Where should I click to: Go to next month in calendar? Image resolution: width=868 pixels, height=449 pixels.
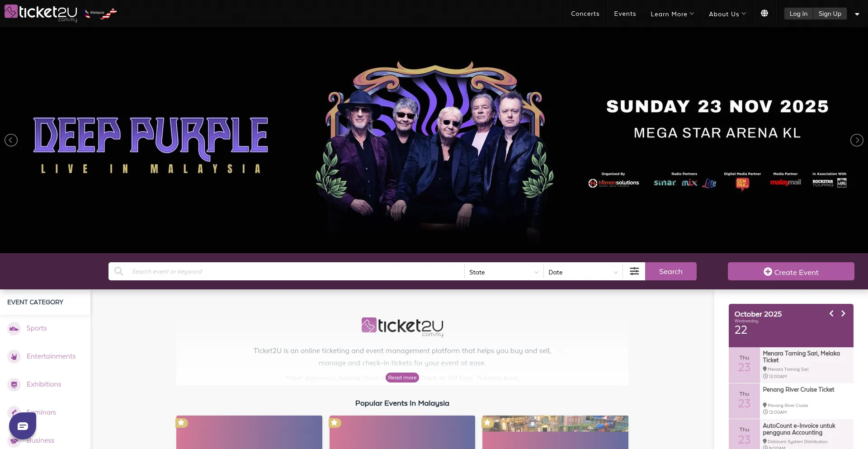pos(843,313)
